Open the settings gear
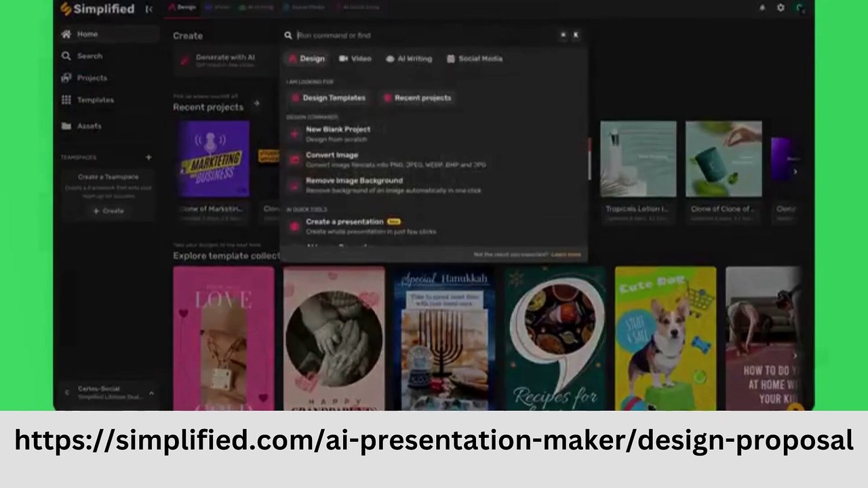This screenshot has width=868, height=488. point(781,7)
